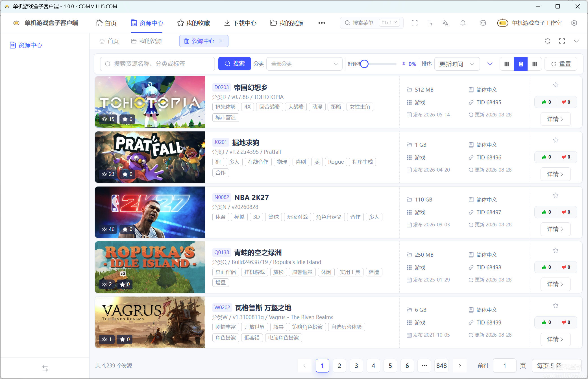Go to next page arrow
Image resolution: width=588 pixels, height=379 pixels.
pos(460,366)
